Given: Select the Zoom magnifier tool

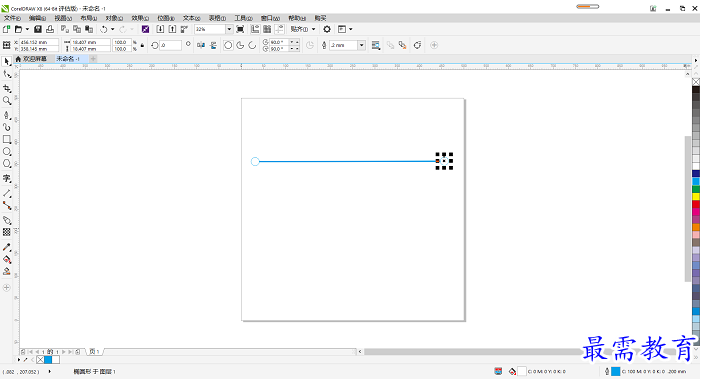Looking at the screenshot, I should pyautogui.click(x=7, y=101).
